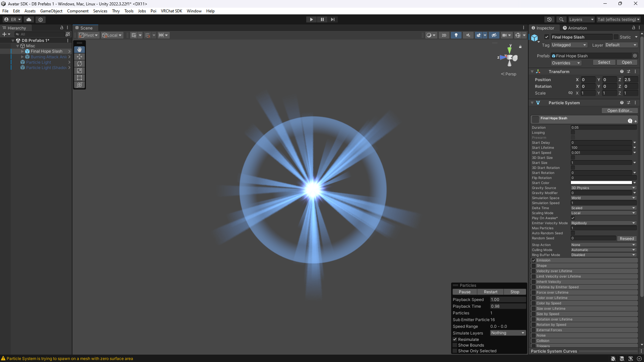This screenshot has width=644, height=362.
Task: Uncheck the Resimulate checkbox
Action: (455, 340)
